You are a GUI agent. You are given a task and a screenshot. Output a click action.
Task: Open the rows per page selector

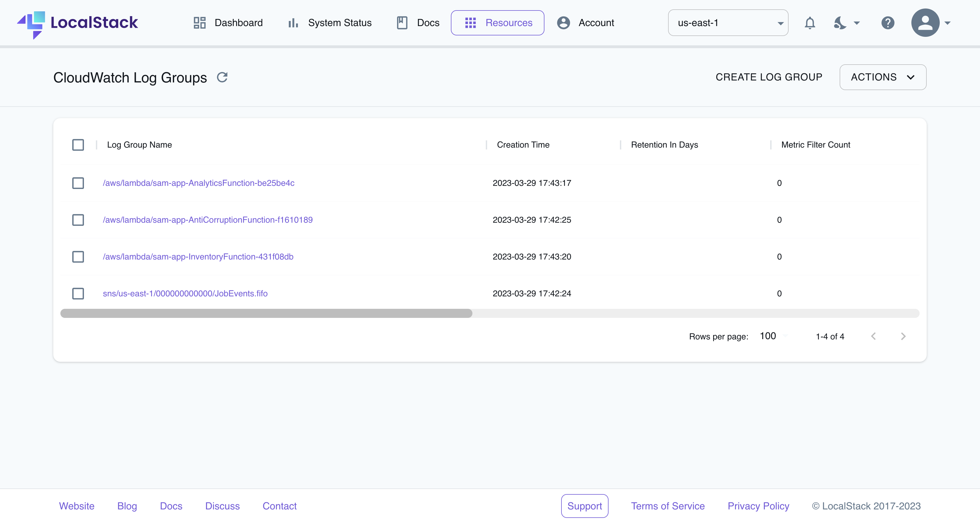pos(772,336)
